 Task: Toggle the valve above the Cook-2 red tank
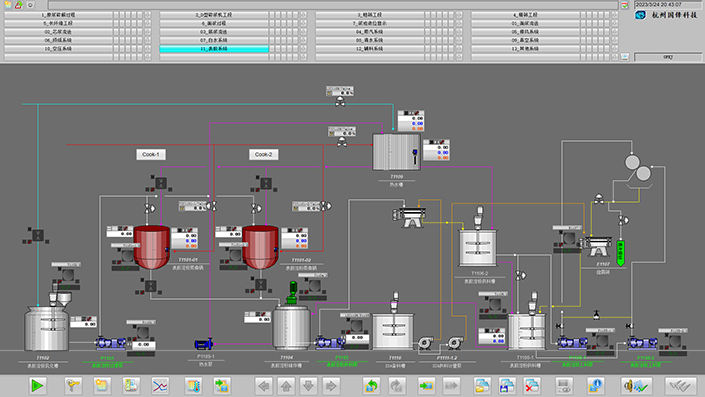click(256, 208)
